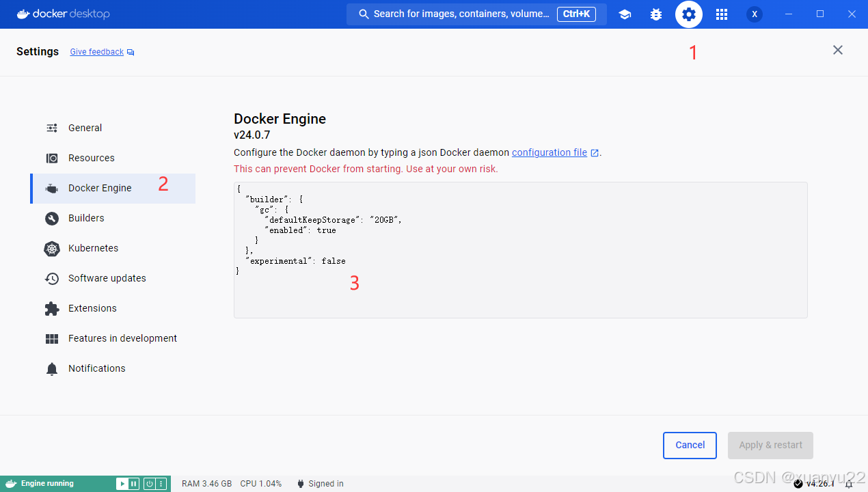Click the engine start play icon
Screen dimensions: 868x492
(x=122, y=484)
